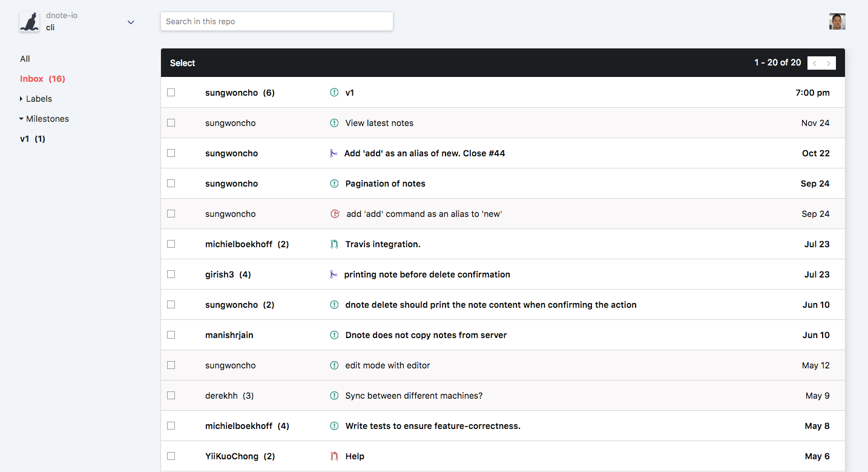Click the dnote-io repository logo
Image resolution: width=868 pixels, height=472 pixels.
(29, 22)
